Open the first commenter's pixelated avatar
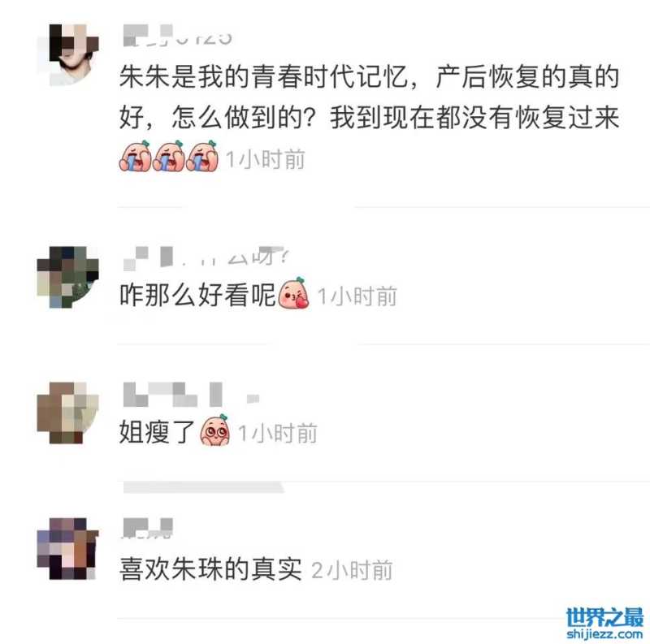Viewport: 650px width, 644px height. coord(68,54)
